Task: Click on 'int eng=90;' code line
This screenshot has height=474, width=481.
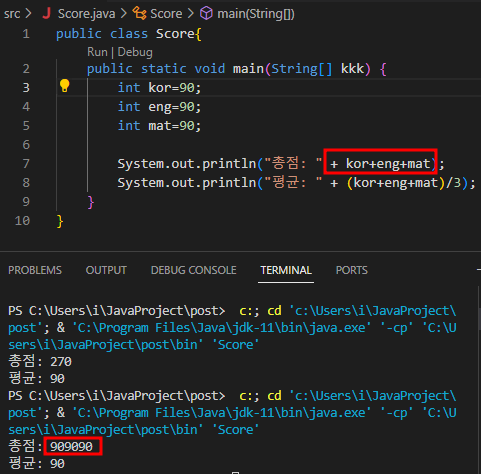Action: click(159, 107)
